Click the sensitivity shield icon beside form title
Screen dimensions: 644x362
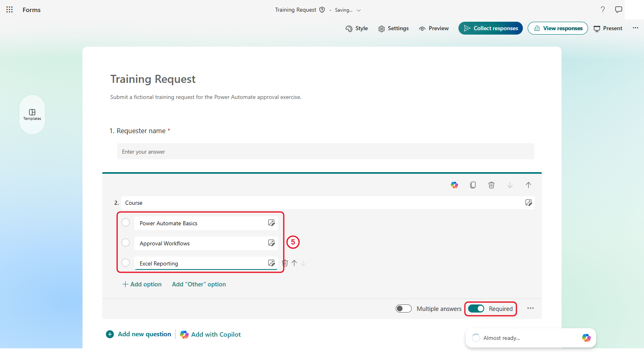click(x=322, y=10)
